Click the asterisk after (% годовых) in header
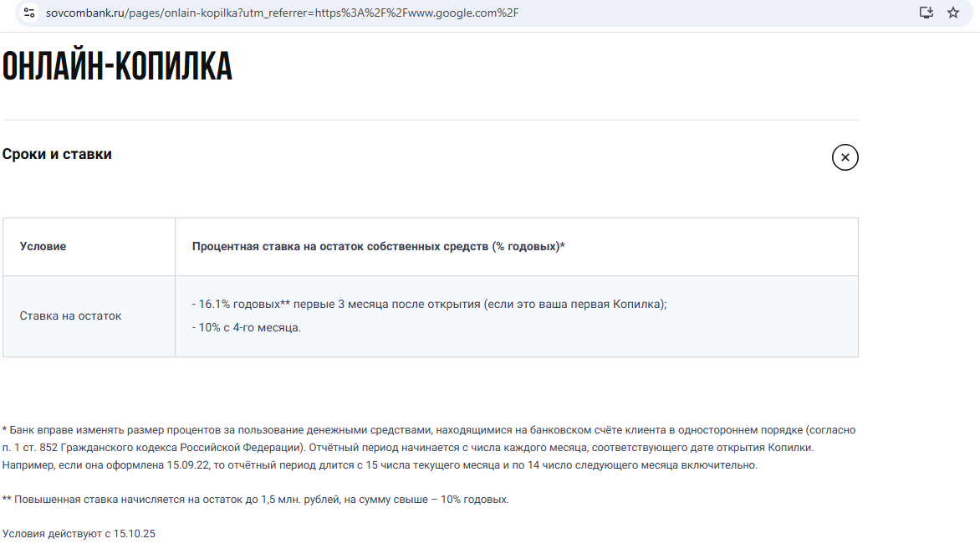 (x=563, y=246)
